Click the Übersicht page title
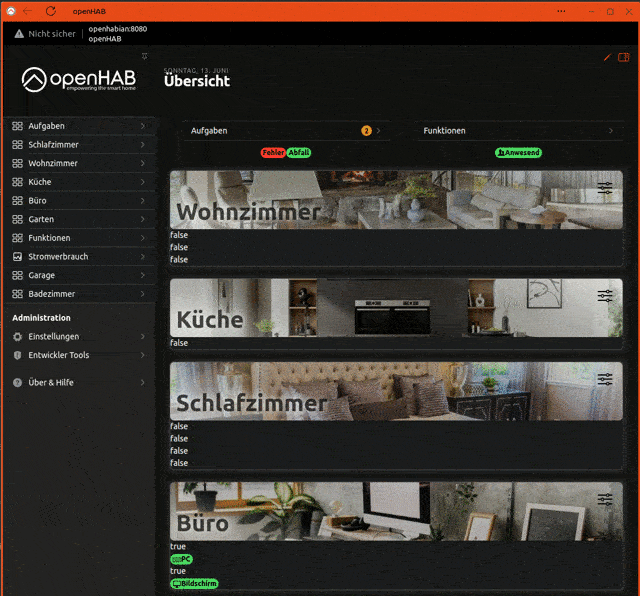 coord(197,81)
